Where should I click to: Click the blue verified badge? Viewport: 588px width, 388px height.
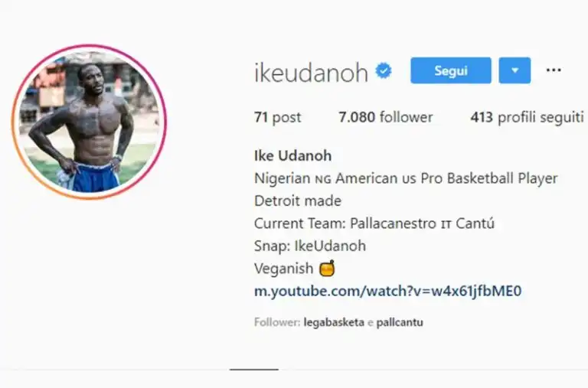384,71
